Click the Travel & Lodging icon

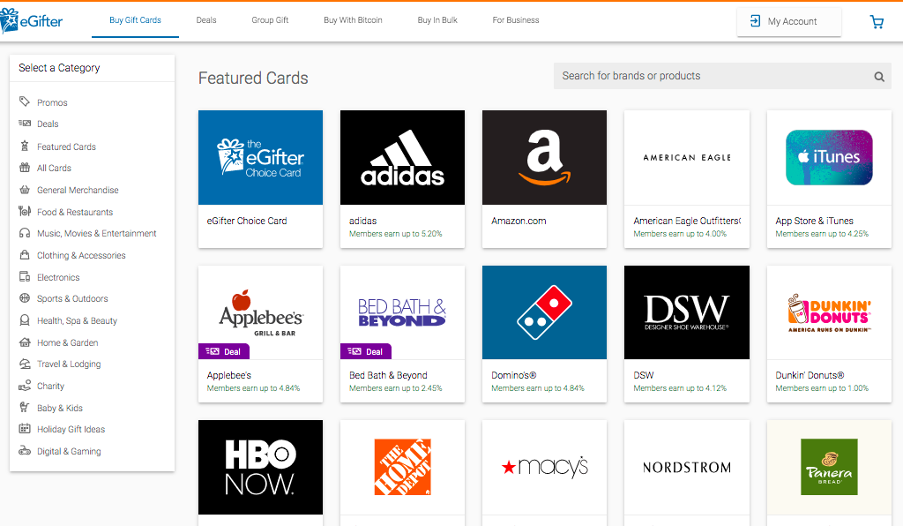[24, 363]
